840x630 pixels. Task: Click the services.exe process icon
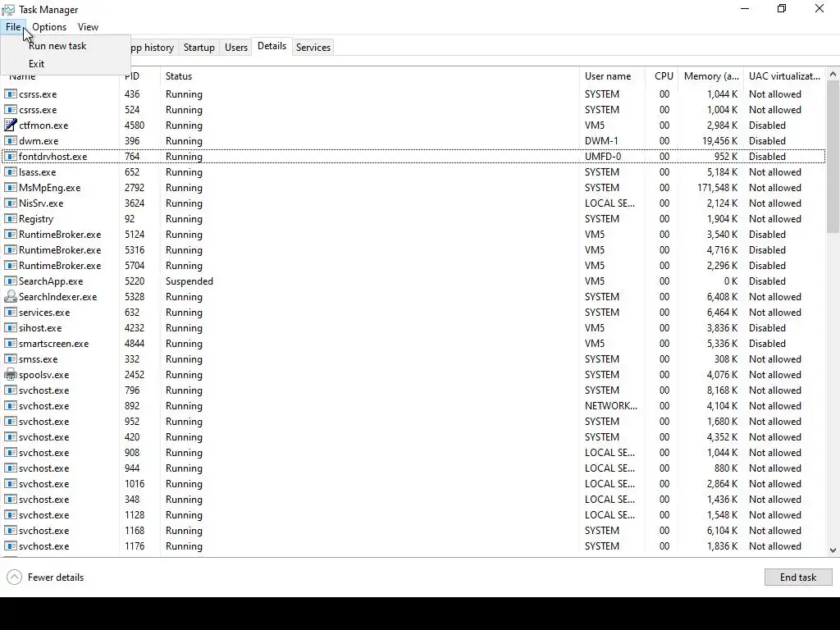coord(10,312)
